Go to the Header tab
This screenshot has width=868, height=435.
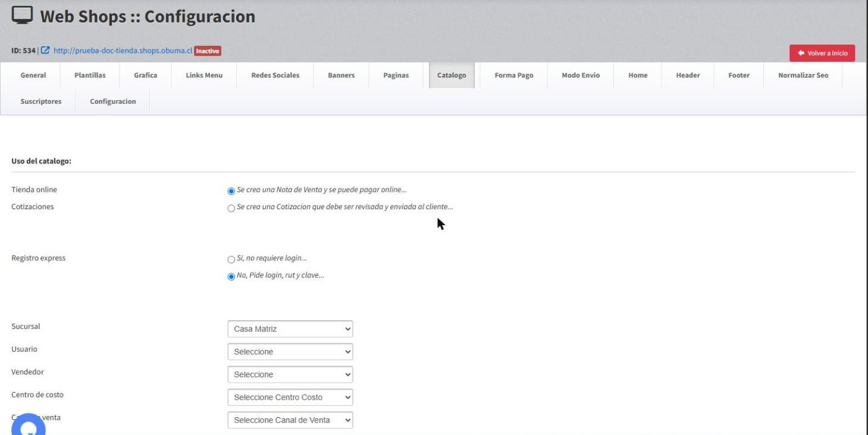coord(688,75)
